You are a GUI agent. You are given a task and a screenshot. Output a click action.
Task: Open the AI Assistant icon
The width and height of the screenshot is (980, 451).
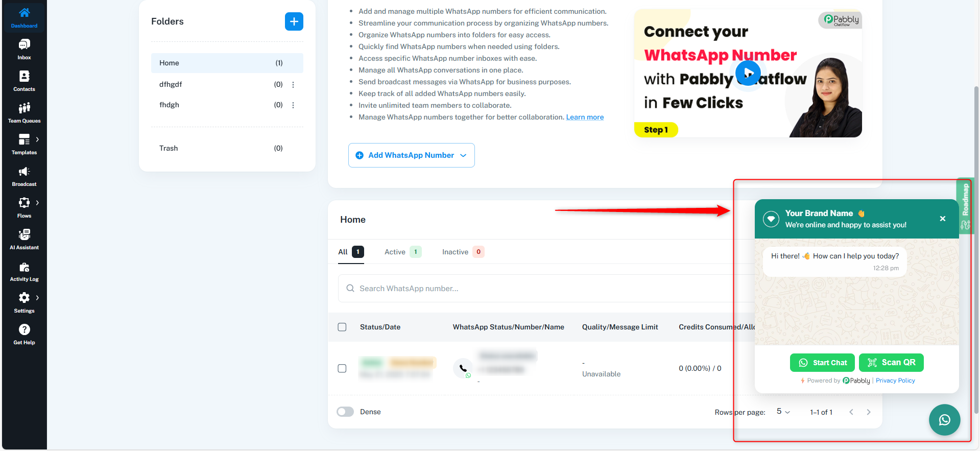pyautogui.click(x=24, y=234)
